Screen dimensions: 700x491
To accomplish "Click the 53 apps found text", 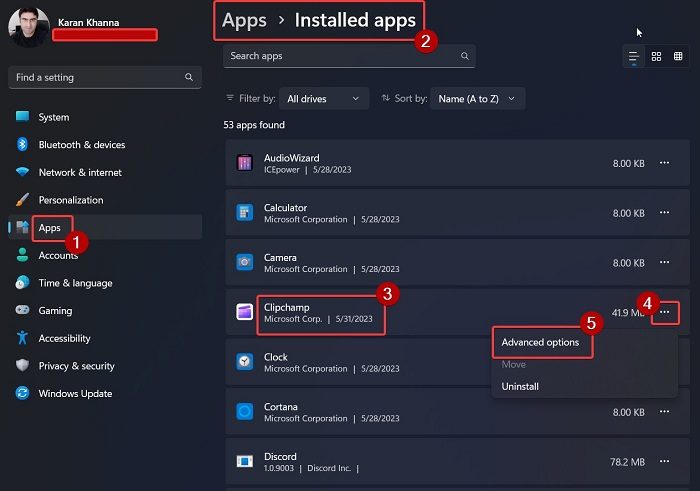I will pyautogui.click(x=254, y=125).
